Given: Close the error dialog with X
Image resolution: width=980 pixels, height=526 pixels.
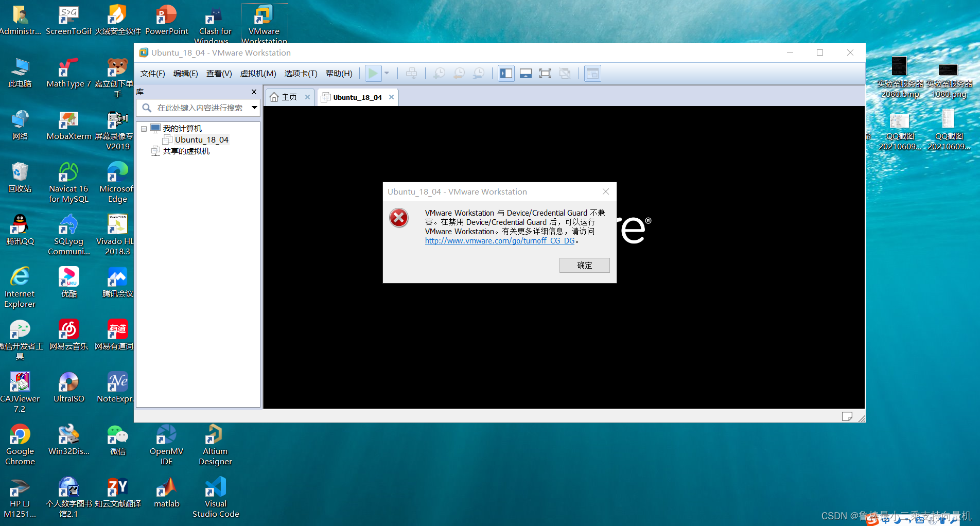Looking at the screenshot, I should tap(606, 191).
